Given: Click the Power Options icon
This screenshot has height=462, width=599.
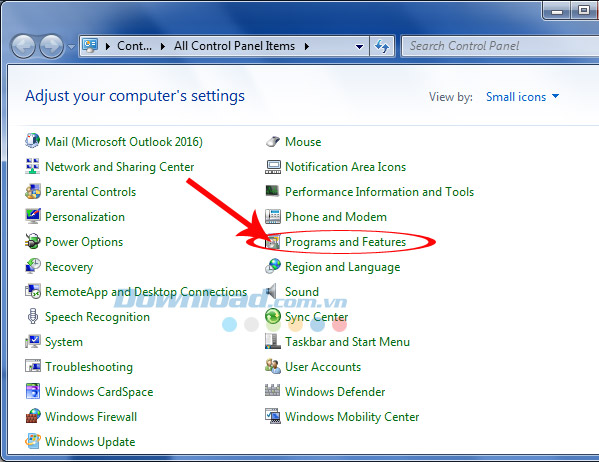Looking at the screenshot, I should (x=33, y=242).
